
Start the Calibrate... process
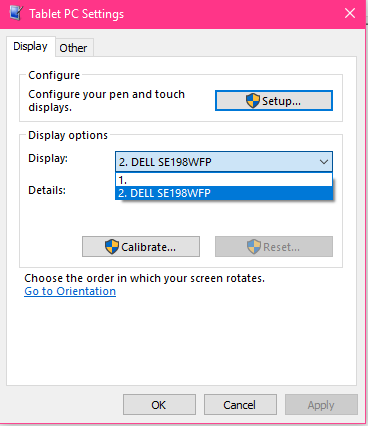[141, 247]
